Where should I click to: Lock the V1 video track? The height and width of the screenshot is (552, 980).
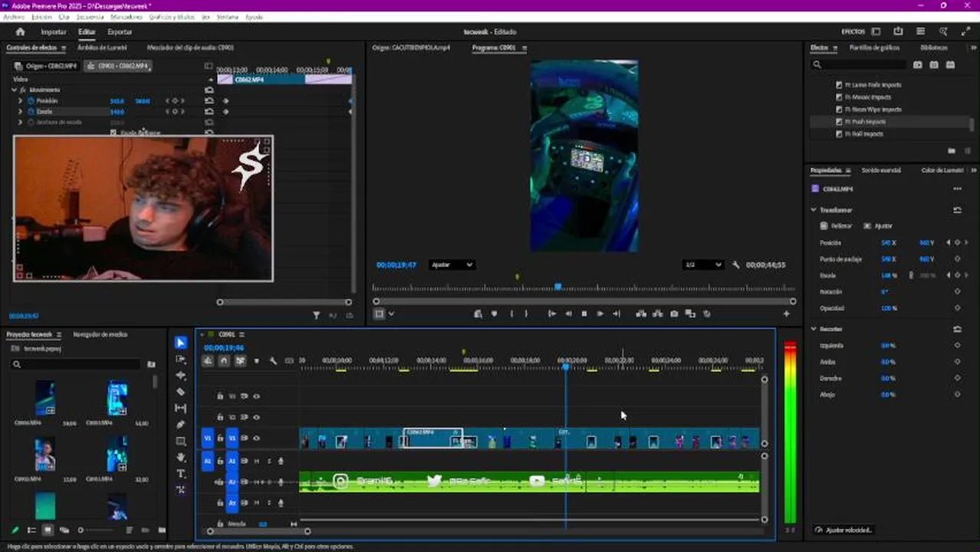pyautogui.click(x=220, y=439)
